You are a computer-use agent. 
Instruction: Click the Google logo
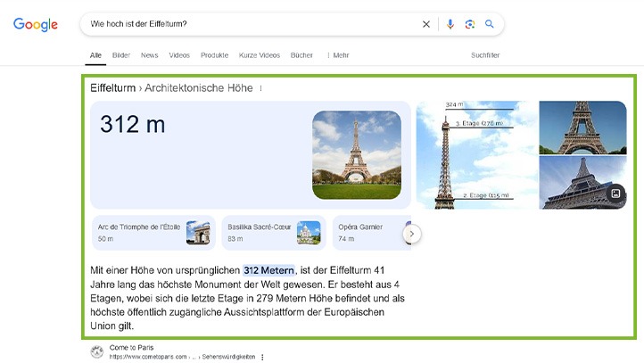pyautogui.click(x=36, y=25)
